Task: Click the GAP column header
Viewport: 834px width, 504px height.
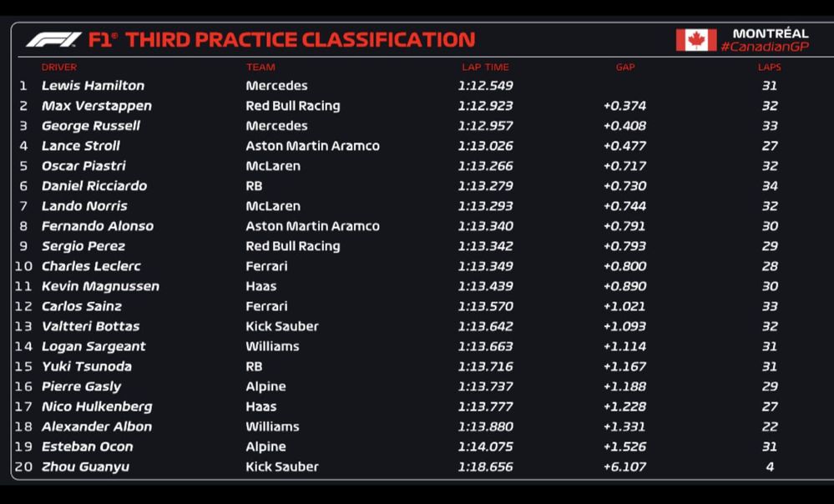Action: (x=624, y=67)
